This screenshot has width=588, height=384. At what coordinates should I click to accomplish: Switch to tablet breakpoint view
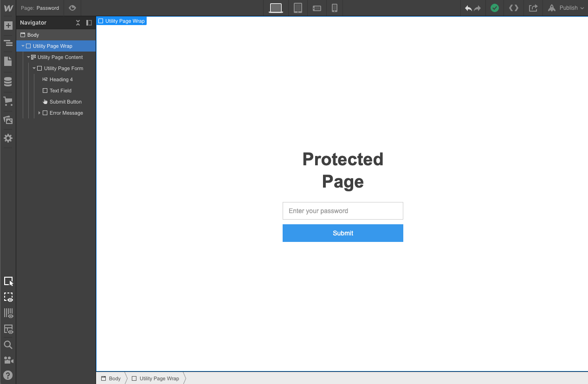[x=297, y=8]
